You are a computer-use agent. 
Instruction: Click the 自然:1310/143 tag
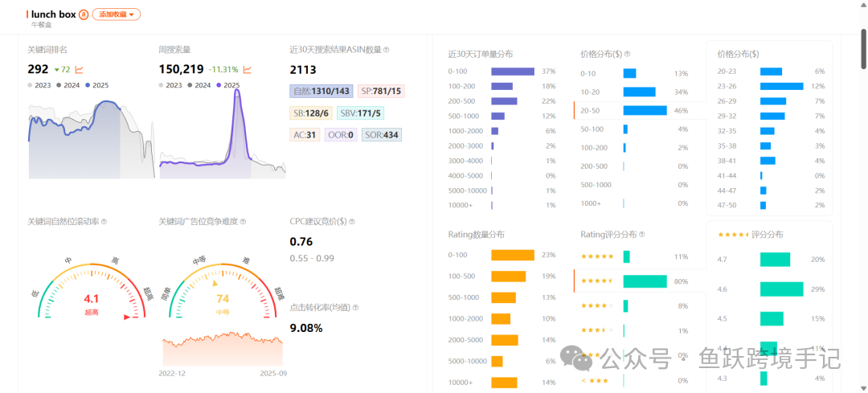(x=321, y=92)
